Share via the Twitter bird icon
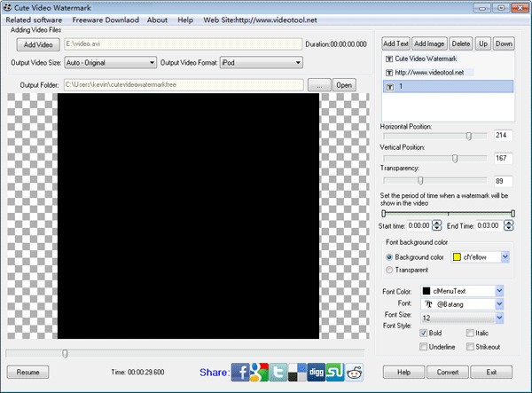 tap(279, 373)
